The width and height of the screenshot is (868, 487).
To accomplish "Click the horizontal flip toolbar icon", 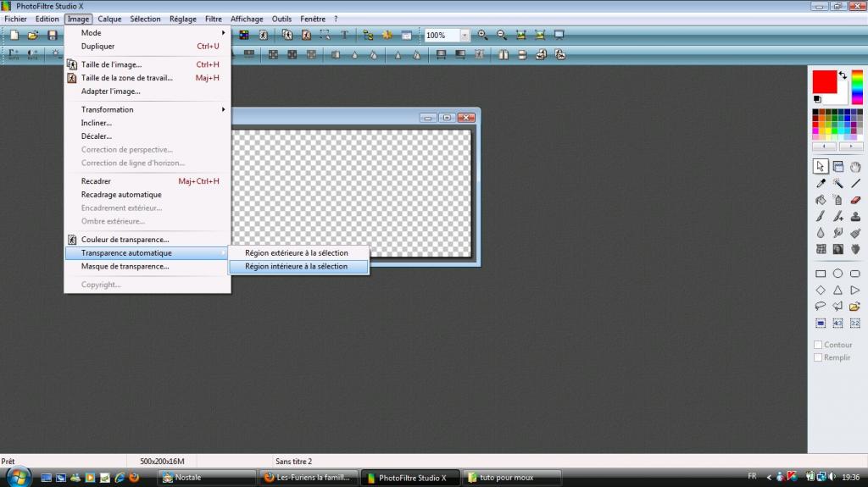I will tap(504, 54).
